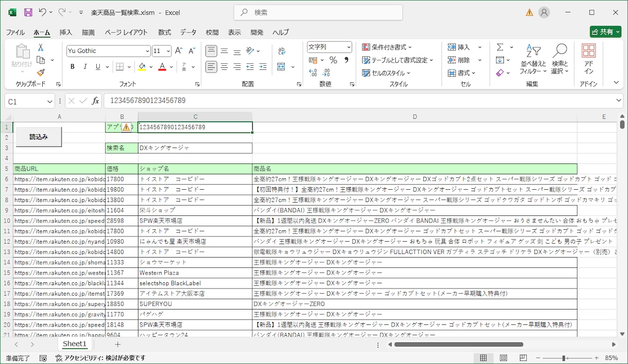Toggle Underline formatting
Screen dimensions: 628x364
[97, 67]
